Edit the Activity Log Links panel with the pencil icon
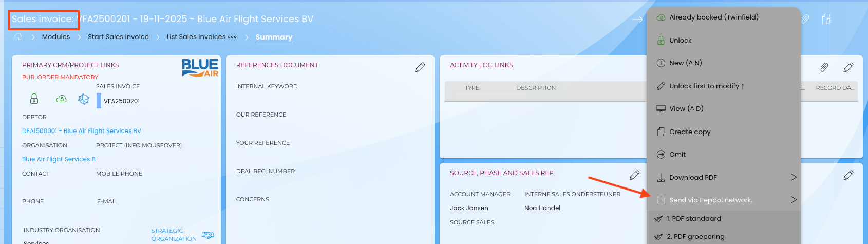The width and height of the screenshot is (868, 244). click(848, 67)
